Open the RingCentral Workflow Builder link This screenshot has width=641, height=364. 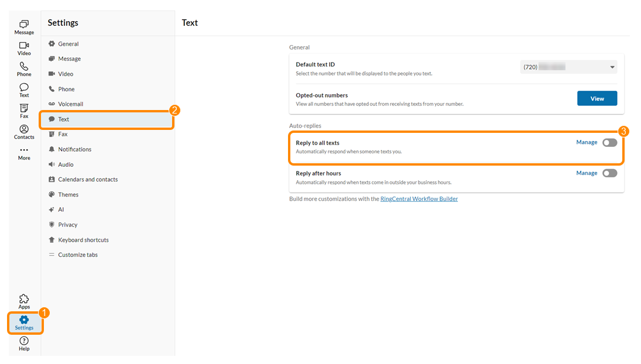pos(419,199)
